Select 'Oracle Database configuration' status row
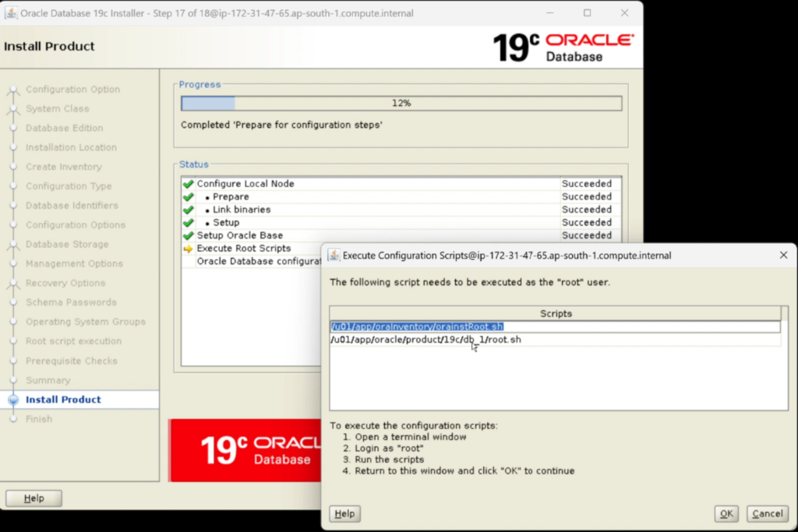This screenshot has width=798, height=532. pyautogui.click(x=252, y=262)
